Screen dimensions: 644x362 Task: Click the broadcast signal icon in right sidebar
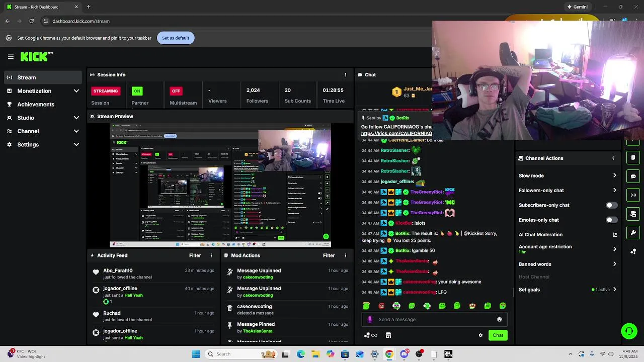click(633, 195)
